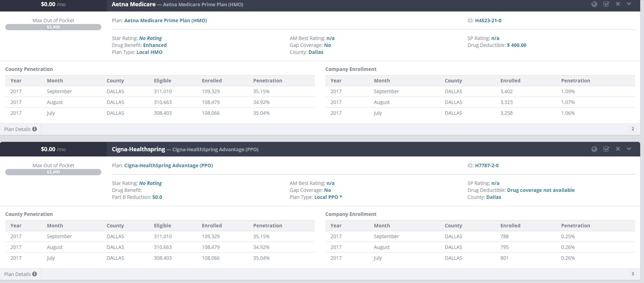
Task: Remove the Aetna Medicare plan with the X icon
Action: coord(618,4)
